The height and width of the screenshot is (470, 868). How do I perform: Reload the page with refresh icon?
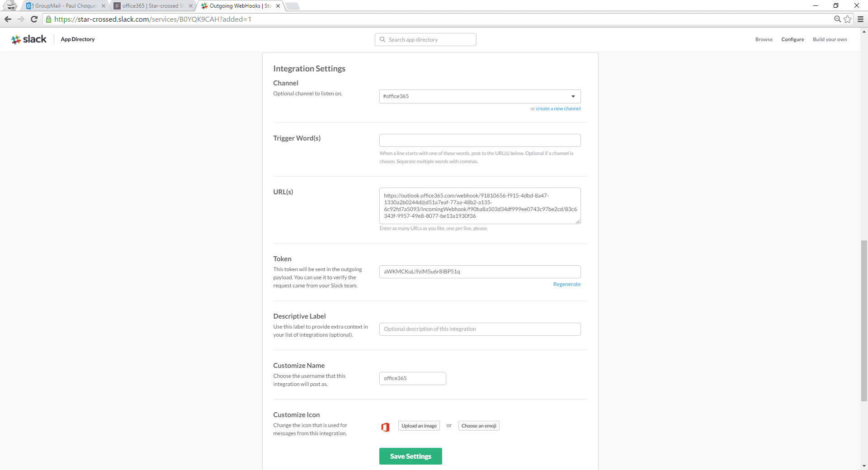pyautogui.click(x=34, y=19)
